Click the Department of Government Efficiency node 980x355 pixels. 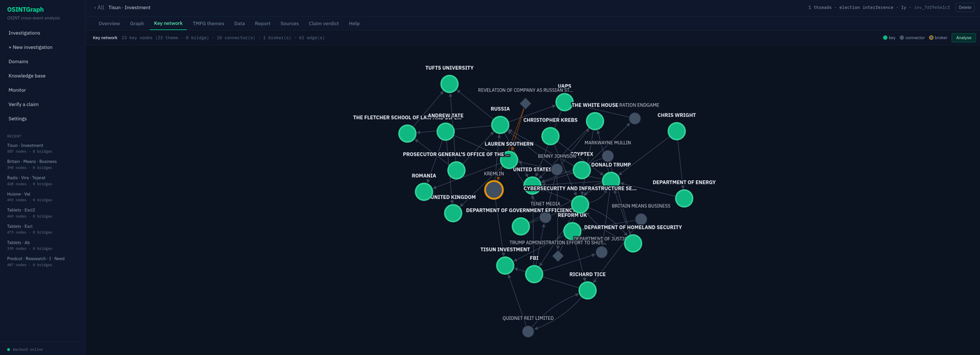(x=520, y=226)
